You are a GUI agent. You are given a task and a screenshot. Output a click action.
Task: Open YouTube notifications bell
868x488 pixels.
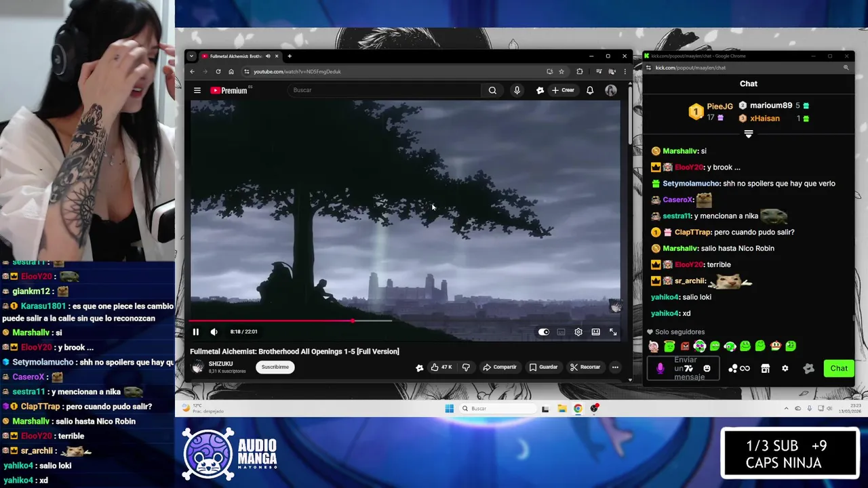[590, 90]
